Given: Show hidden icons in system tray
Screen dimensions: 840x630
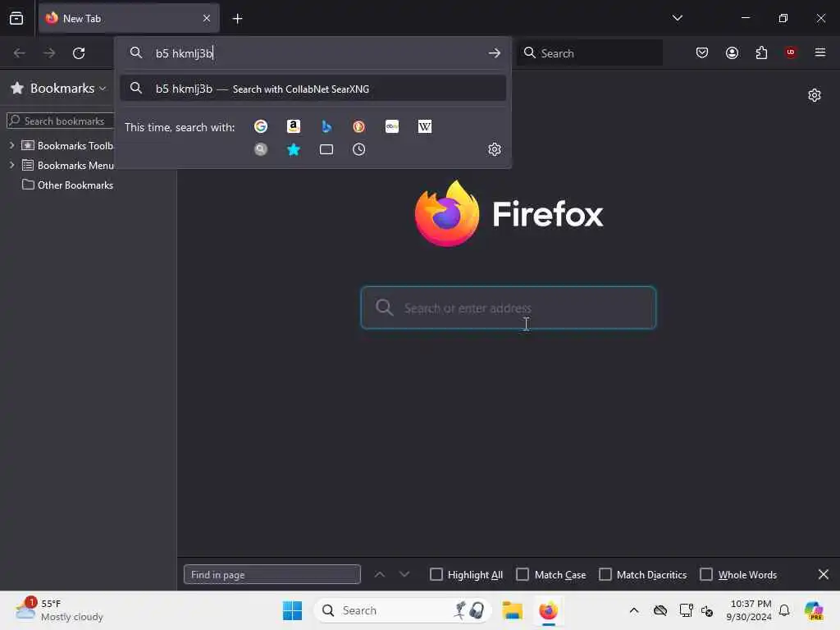Looking at the screenshot, I should [634, 610].
